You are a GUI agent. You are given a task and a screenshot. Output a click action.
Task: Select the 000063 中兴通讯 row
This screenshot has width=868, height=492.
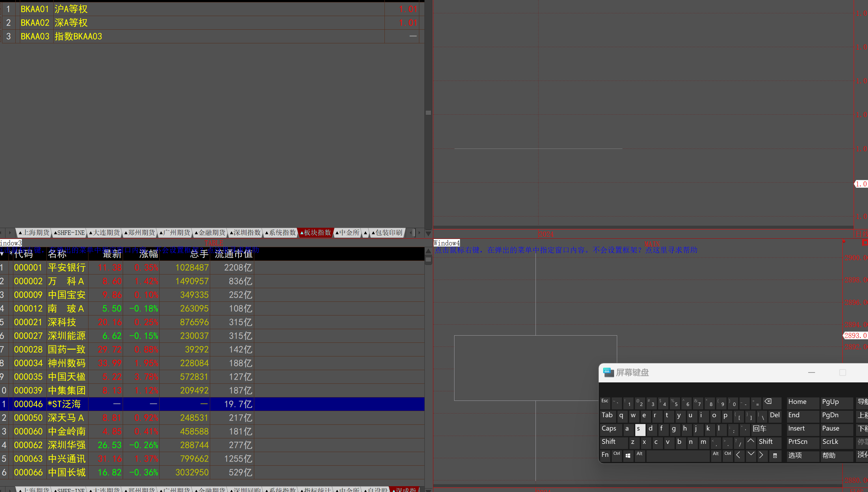click(212, 459)
